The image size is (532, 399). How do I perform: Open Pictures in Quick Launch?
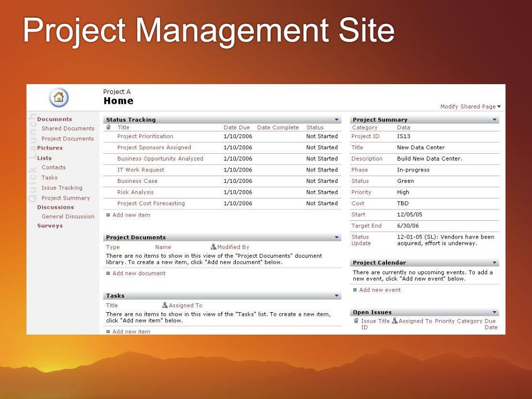coord(50,148)
